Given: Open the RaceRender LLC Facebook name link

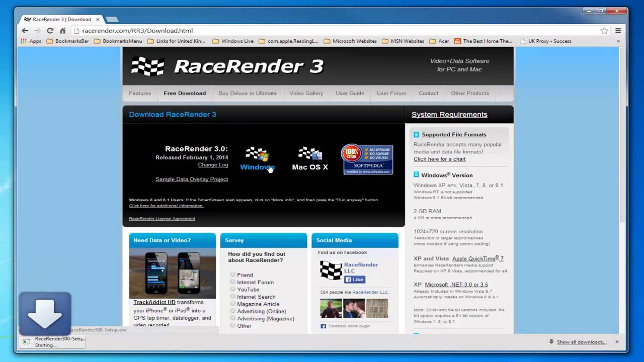Looking at the screenshot, I should point(361,267).
